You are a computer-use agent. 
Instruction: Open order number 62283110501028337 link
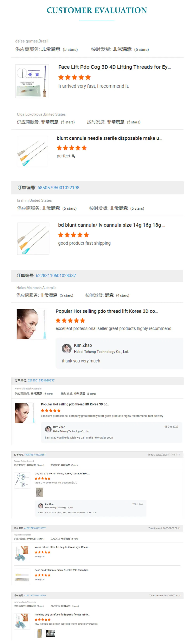point(56,275)
